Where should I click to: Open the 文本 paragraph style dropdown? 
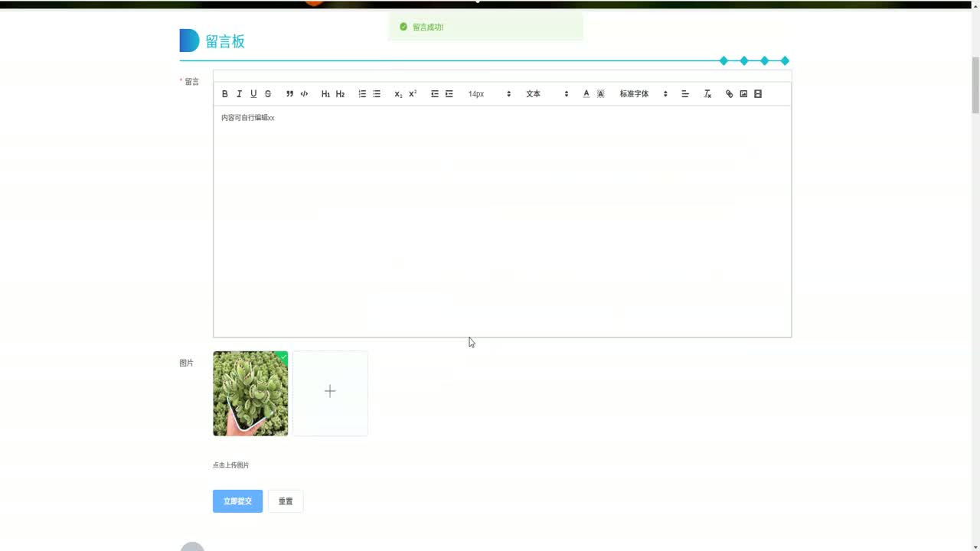pos(547,94)
